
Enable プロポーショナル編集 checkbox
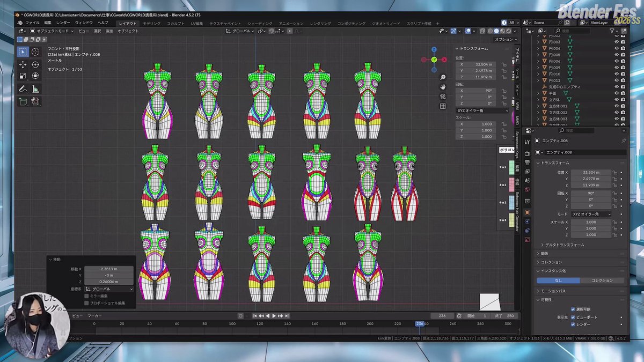pos(86,303)
